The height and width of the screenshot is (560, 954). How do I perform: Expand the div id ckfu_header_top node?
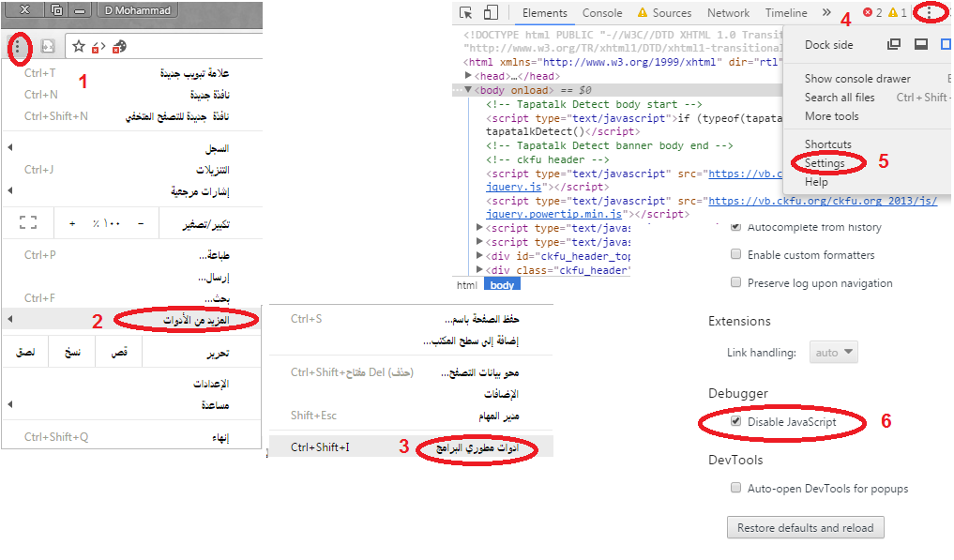[479, 256]
